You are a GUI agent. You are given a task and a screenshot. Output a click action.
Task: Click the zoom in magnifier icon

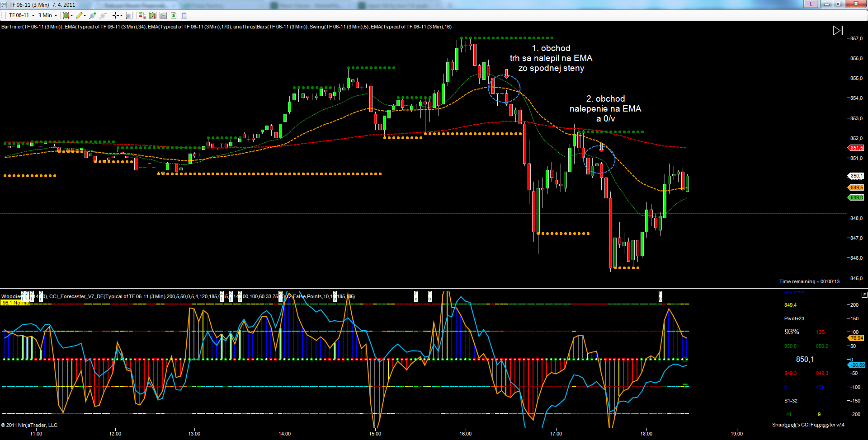[93, 15]
